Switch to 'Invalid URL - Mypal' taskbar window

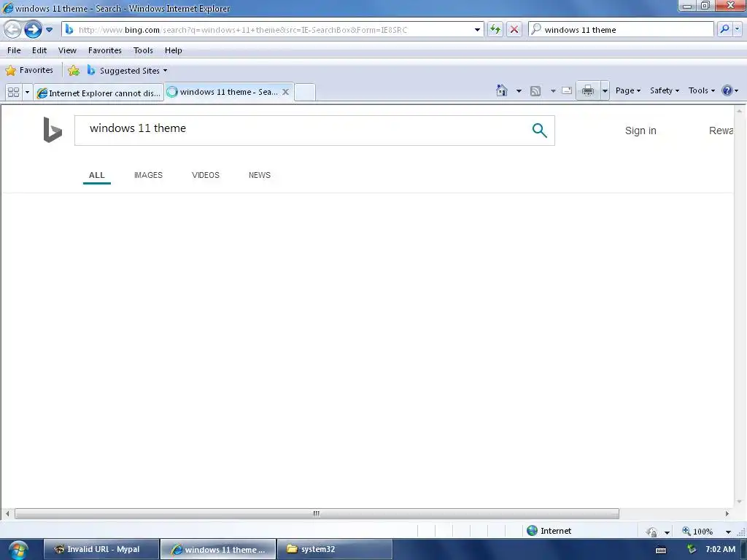(101, 549)
